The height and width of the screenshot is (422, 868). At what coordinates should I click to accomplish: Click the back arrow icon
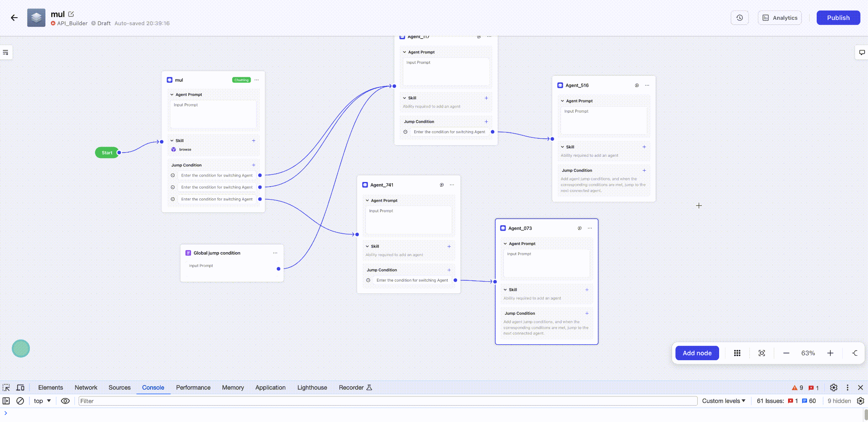click(x=14, y=18)
